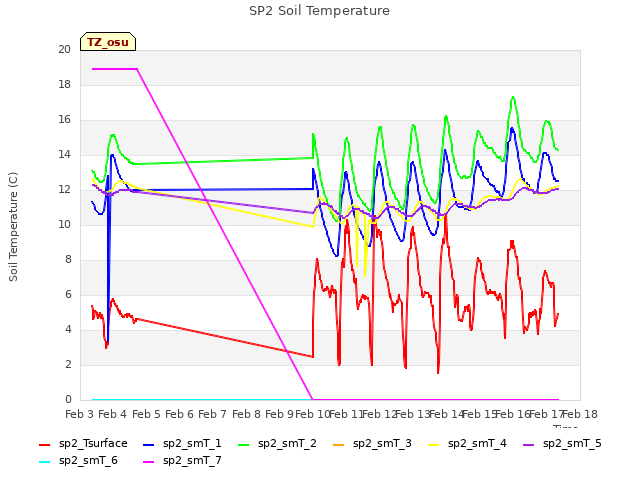Viewport: 640px width, 480px height.
Task: Click the purple sp2_smT_5 legend swatch
Action: [529, 444]
